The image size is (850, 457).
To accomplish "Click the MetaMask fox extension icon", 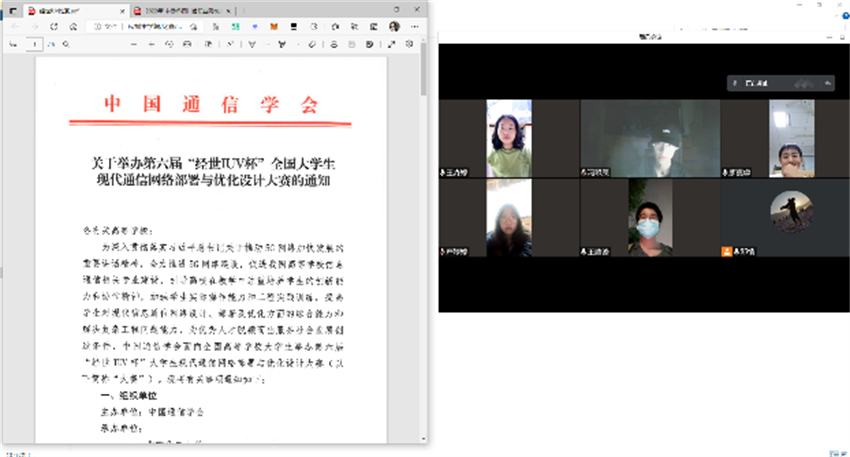I will coord(274,27).
